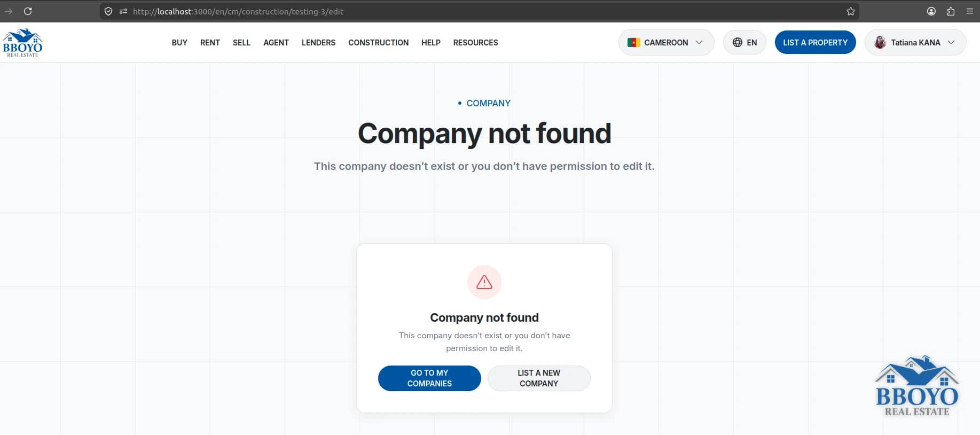This screenshot has height=435, width=980.
Task: Click the BBOYO Real Estate header logo
Action: click(x=22, y=43)
